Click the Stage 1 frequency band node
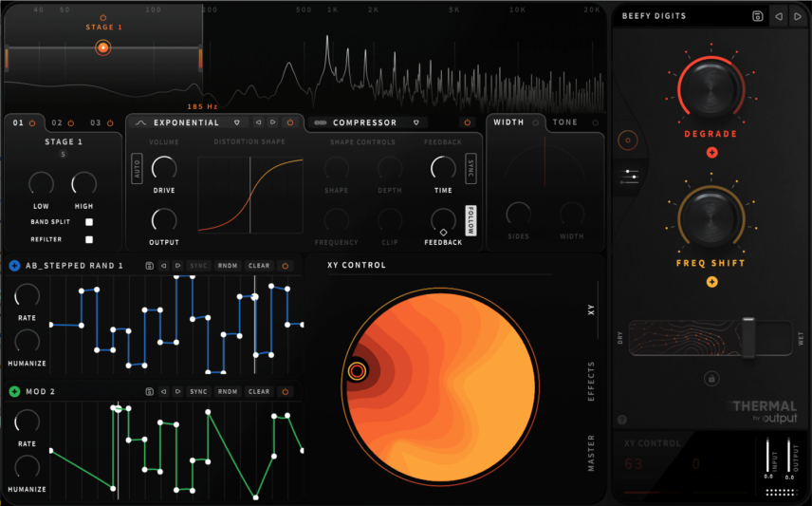Viewport: 812px width, 506px height. [x=103, y=48]
